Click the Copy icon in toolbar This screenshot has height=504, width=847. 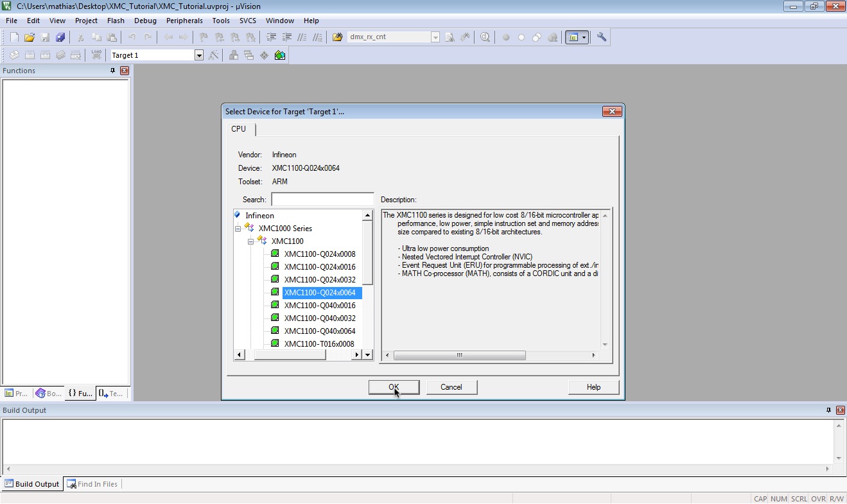click(96, 37)
